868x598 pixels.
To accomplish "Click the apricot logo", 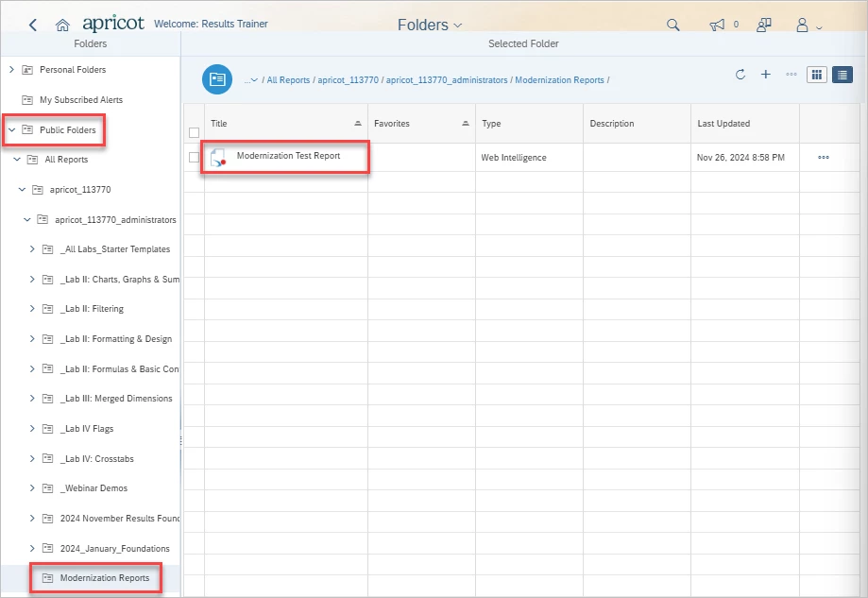I will (x=113, y=24).
